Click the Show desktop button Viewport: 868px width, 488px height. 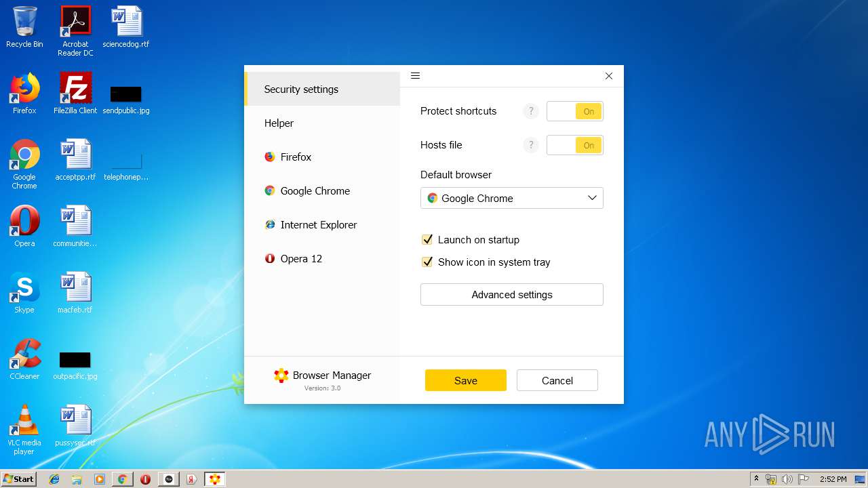click(861, 479)
